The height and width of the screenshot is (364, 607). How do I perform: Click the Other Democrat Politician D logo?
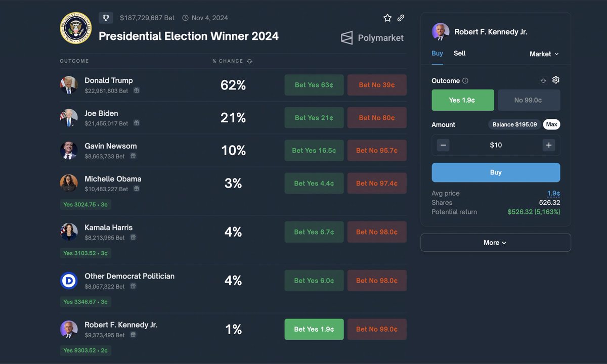69,281
